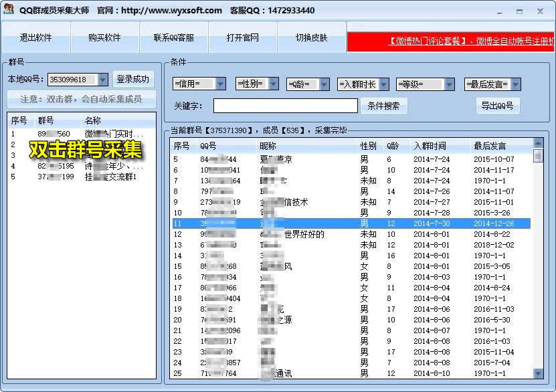Click group list 群号 column header
This screenshot has height=392, width=556.
(x=58, y=120)
